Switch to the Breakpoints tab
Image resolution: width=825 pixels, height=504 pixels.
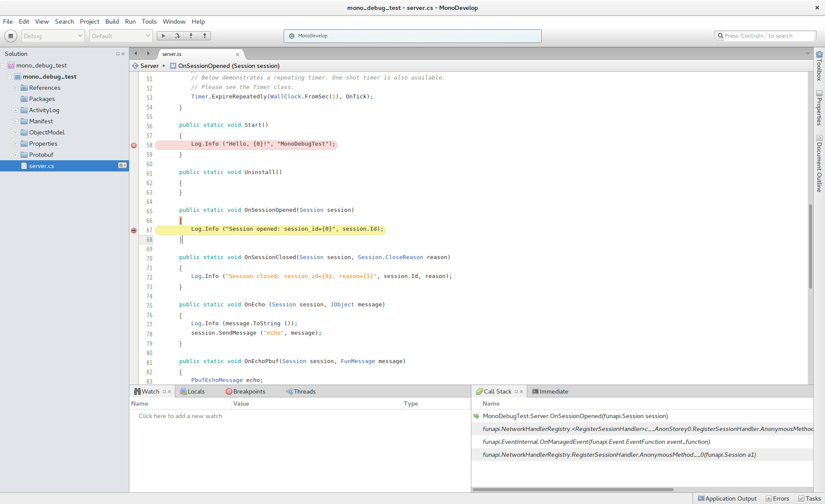pos(246,391)
